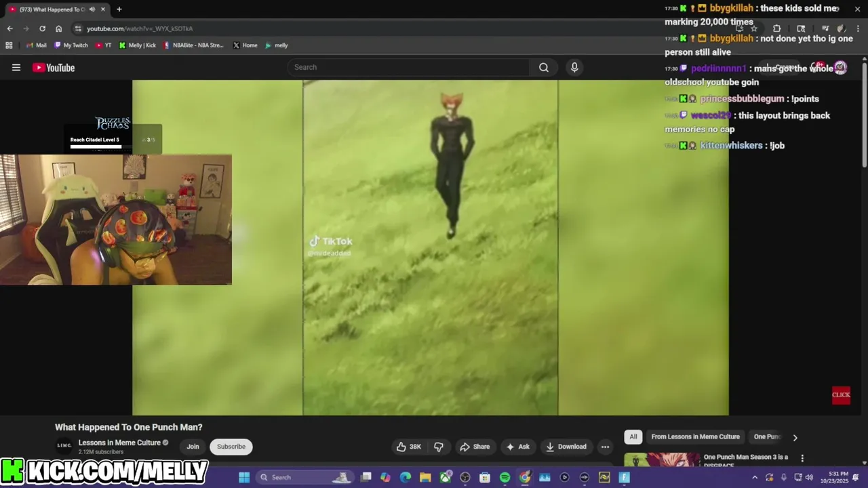Image resolution: width=868 pixels, height=488 pixels.
Task: Go to YouTube home via the logo
Action: [54, 67]
